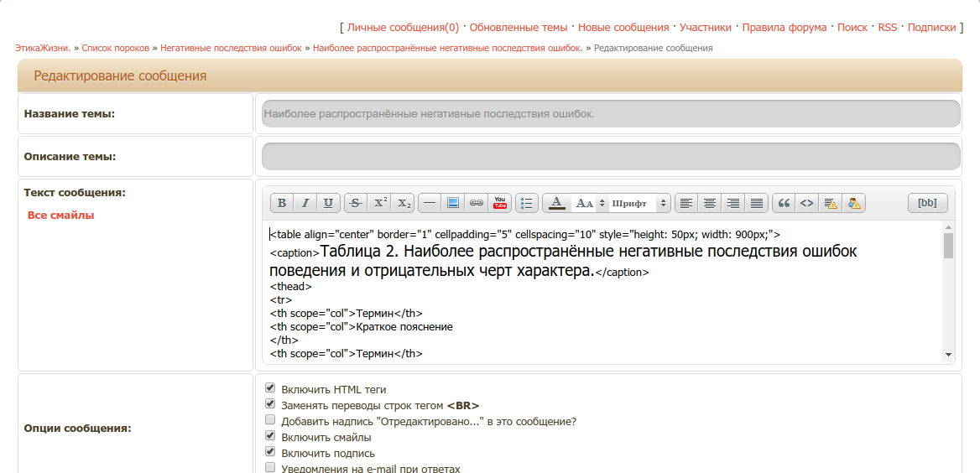Expand the bulleted list options
Image resolution: width=980 pixels, height=473 pixels.
pyautogui.click(x=526, y=203)
